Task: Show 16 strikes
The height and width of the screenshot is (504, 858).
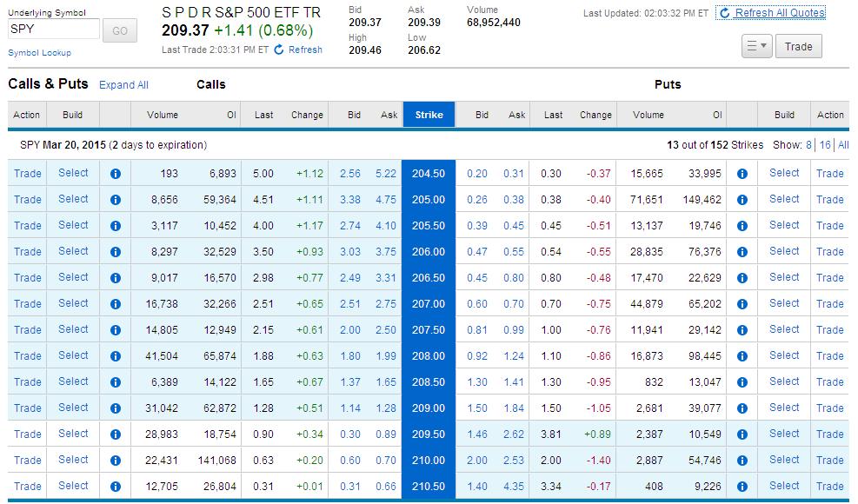Action: 825,145
